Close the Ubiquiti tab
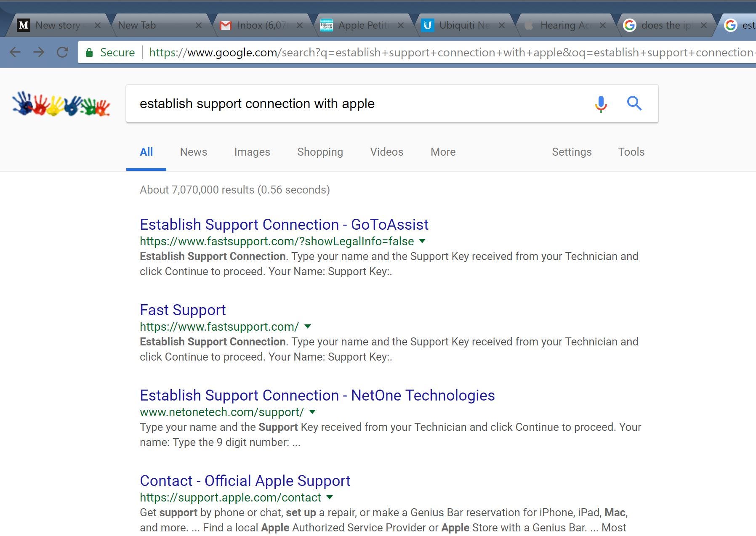Image resolution: width=756 pixels, height=536 pixels. (x=502, y=25)
